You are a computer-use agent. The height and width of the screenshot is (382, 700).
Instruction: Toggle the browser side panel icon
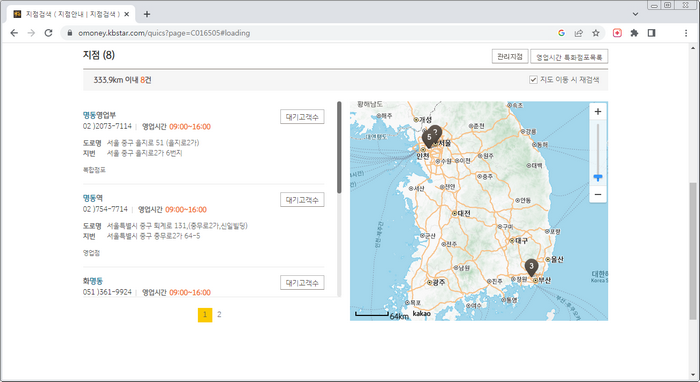click(x=651, y=33)
